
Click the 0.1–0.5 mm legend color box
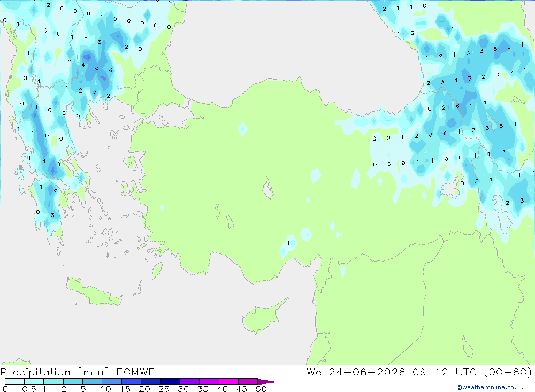click(x=14, y=381)
